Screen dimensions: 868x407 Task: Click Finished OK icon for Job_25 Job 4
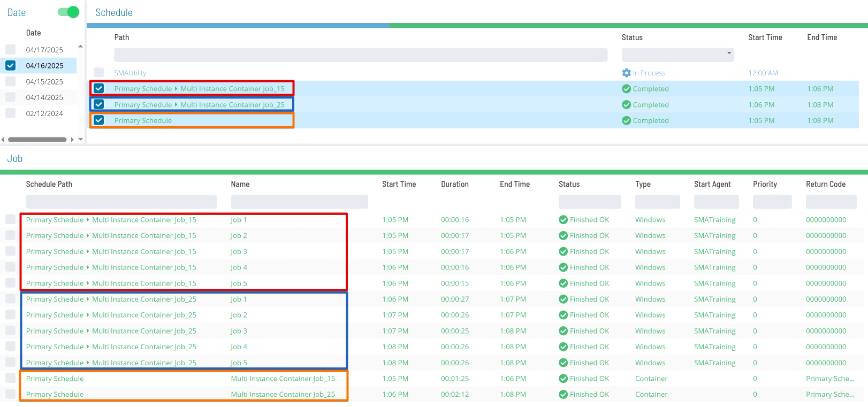[x=563, y=347]
